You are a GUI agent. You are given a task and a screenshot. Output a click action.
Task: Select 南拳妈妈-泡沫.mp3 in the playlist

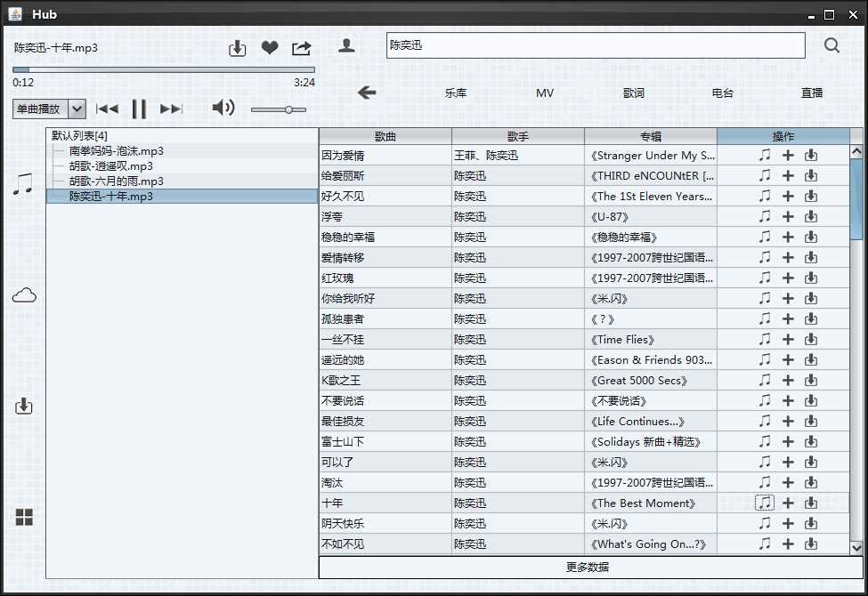point(117,151)
